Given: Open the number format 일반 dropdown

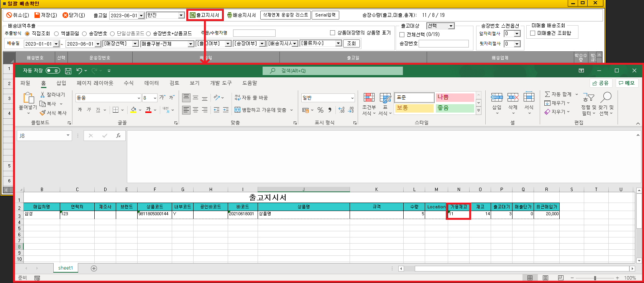Looking at the screenshot, I should tap(352, 98).
